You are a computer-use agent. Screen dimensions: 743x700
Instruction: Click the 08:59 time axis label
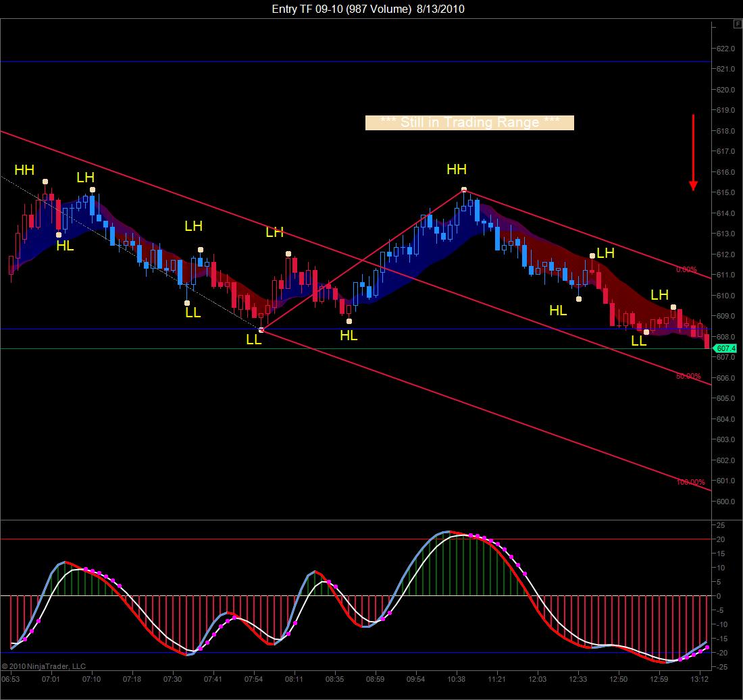coord(376,679)
